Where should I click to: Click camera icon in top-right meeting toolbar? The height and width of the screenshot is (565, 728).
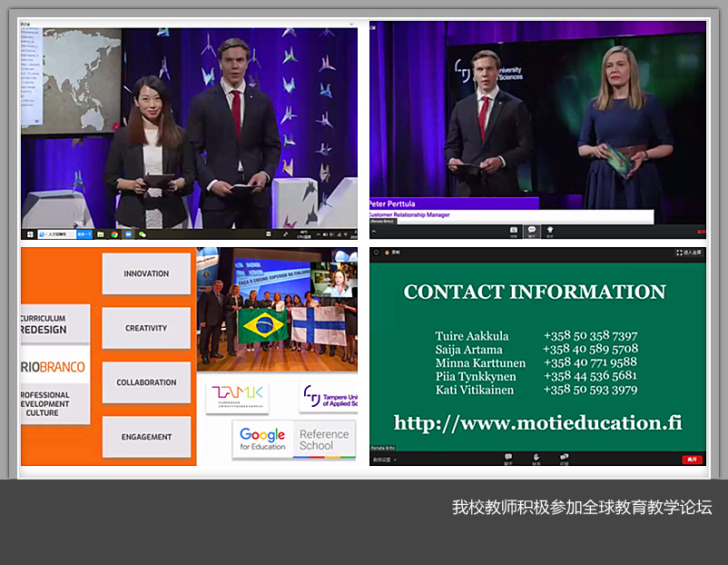pos(514,231)
